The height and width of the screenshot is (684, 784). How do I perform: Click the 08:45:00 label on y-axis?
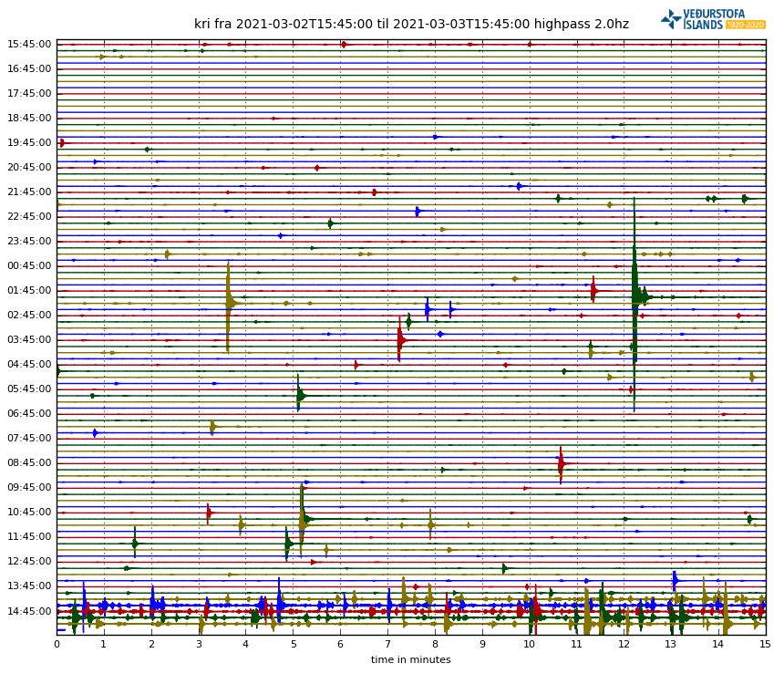pos(29,462)
